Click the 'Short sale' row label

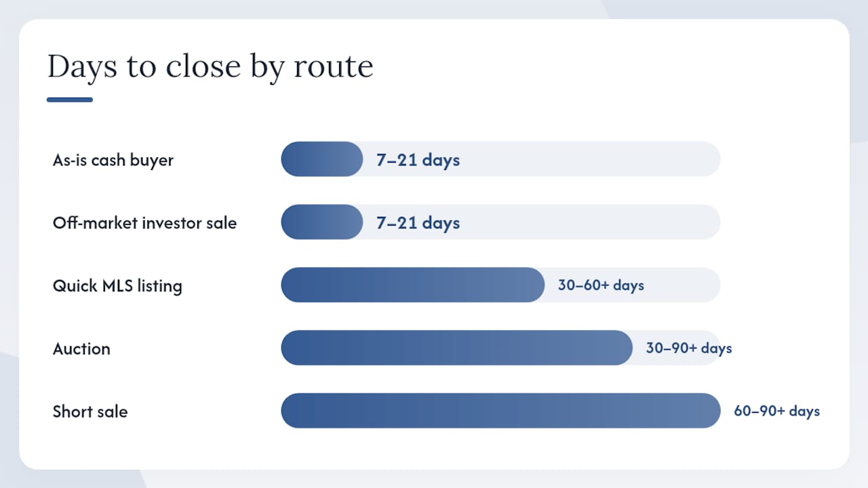pos(90,411)
